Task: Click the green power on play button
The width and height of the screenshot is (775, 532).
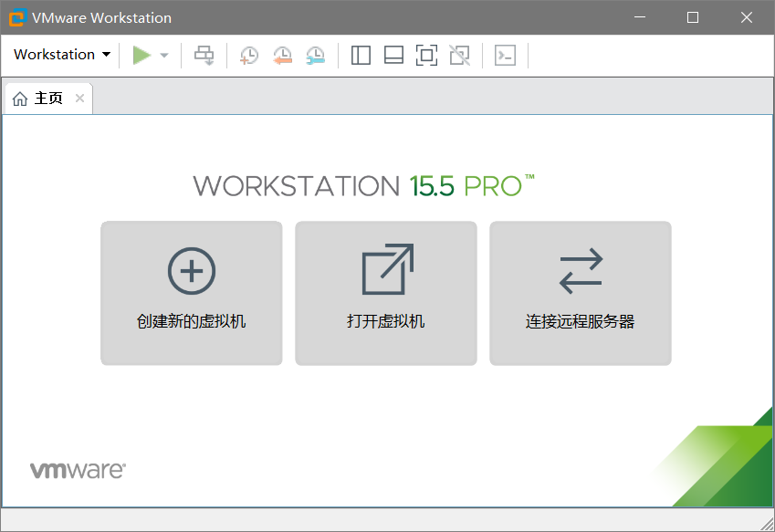Action: [x=141, y=56]
